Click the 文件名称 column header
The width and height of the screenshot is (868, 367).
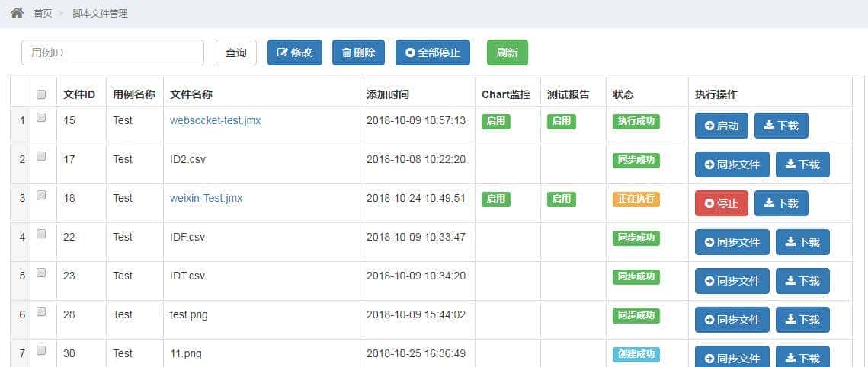pos(191,94)
